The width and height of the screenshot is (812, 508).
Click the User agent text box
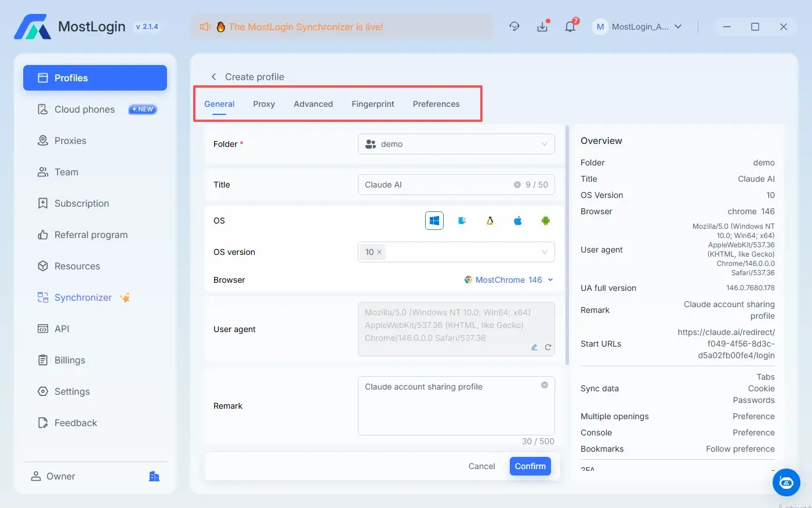(456, 329)
